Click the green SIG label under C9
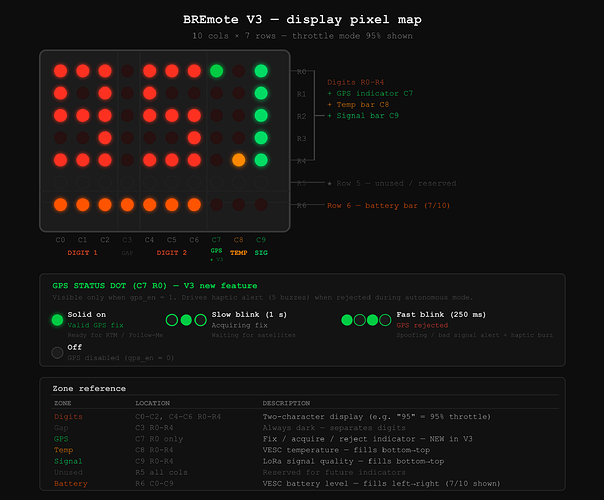 pos(261,253)
